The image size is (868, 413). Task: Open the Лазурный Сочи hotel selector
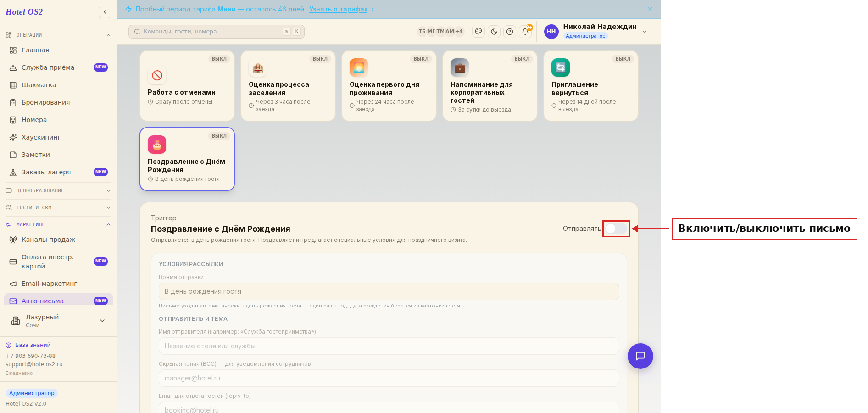click(x=58, y=321)
